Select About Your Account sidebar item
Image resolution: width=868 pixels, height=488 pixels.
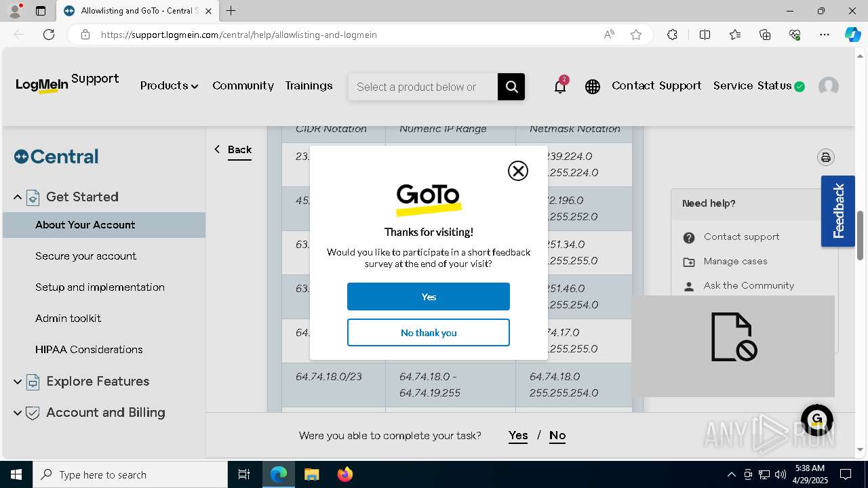pyautogui.click(x=104, y=225)
